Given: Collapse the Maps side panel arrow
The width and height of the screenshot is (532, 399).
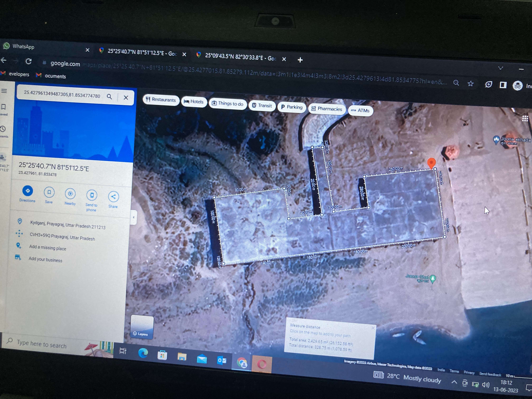Looking at the screenshot, I should click(x=134, y=217).
